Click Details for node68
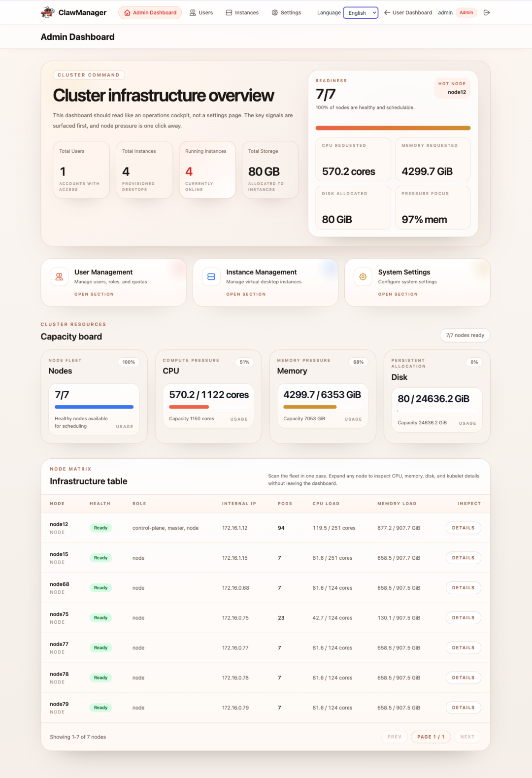532x778 pixels. (464, 588)
